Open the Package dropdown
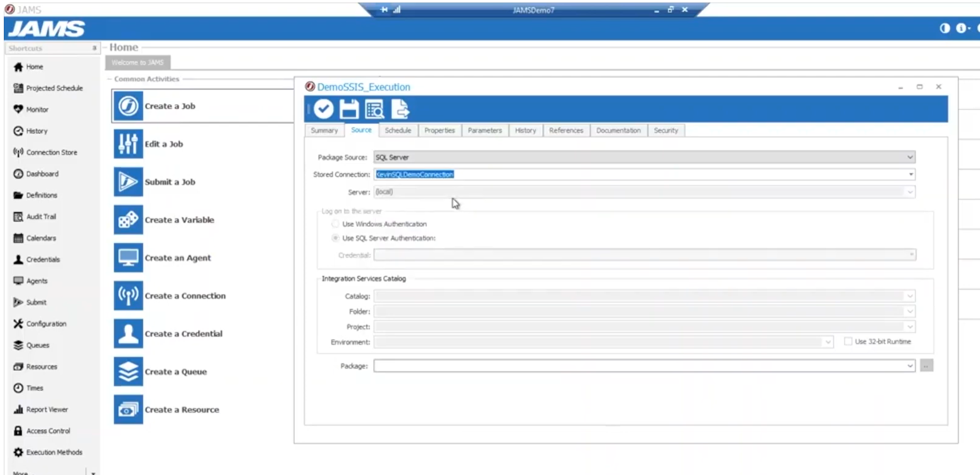The width and height of the screenshot is (980, 475). pyautogui.click(x=910, y=366)
